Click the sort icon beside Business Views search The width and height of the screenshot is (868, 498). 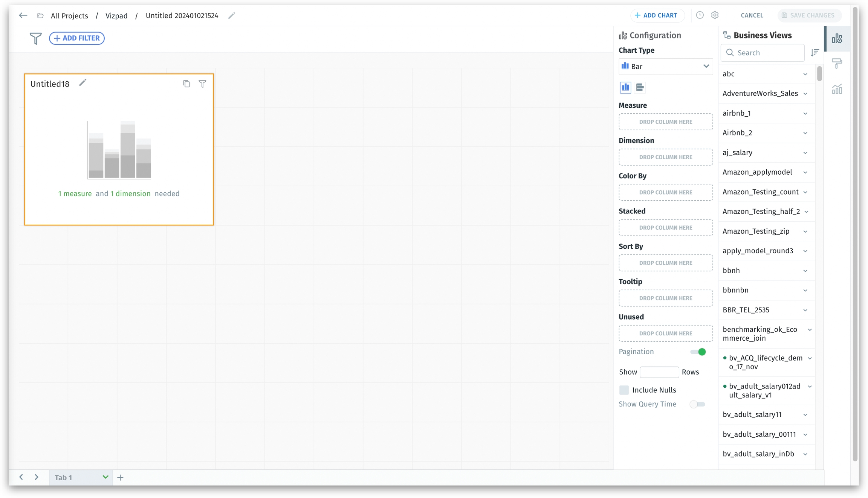(815, 53)
